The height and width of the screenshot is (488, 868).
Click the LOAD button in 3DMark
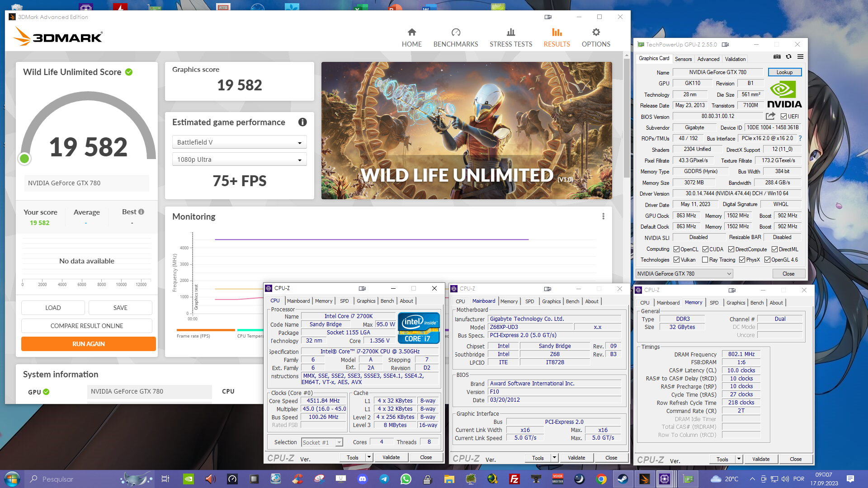53,308
